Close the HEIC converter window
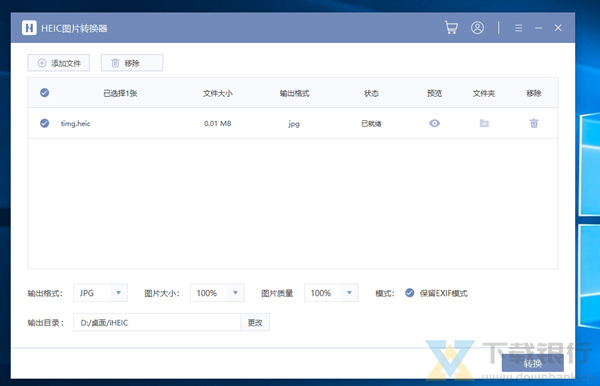This screenshot has width=600, height=386. (558, 28)
